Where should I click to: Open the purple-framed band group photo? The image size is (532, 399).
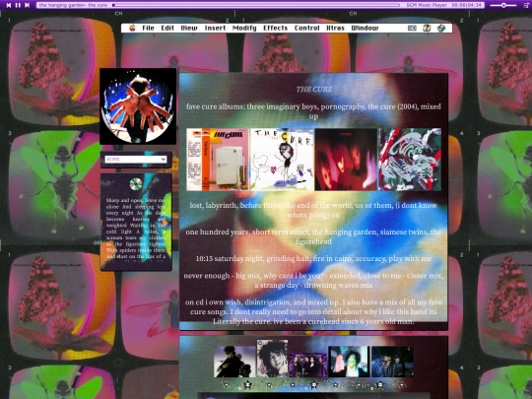click(x=308, y=366)
